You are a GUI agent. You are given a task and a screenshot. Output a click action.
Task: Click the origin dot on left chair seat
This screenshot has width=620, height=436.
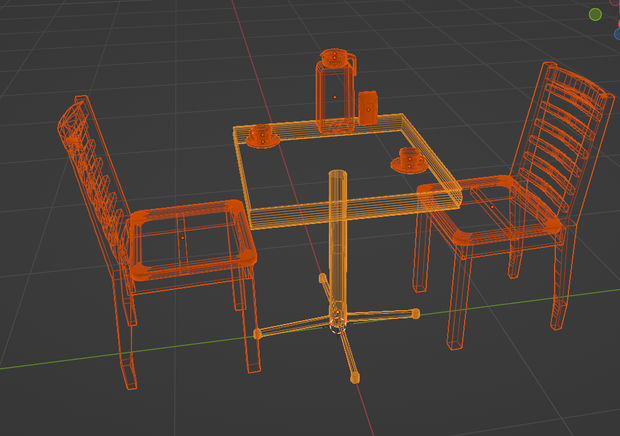pos(182,238)
